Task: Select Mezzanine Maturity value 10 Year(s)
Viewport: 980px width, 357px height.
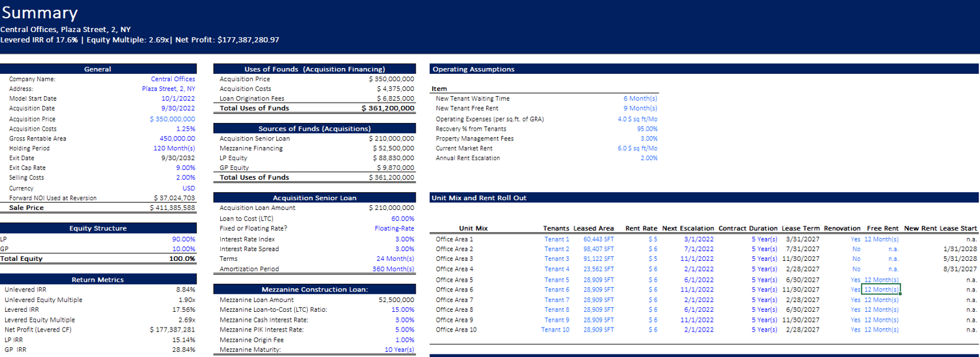Action: pyautogui.click(x=399, y=350)
